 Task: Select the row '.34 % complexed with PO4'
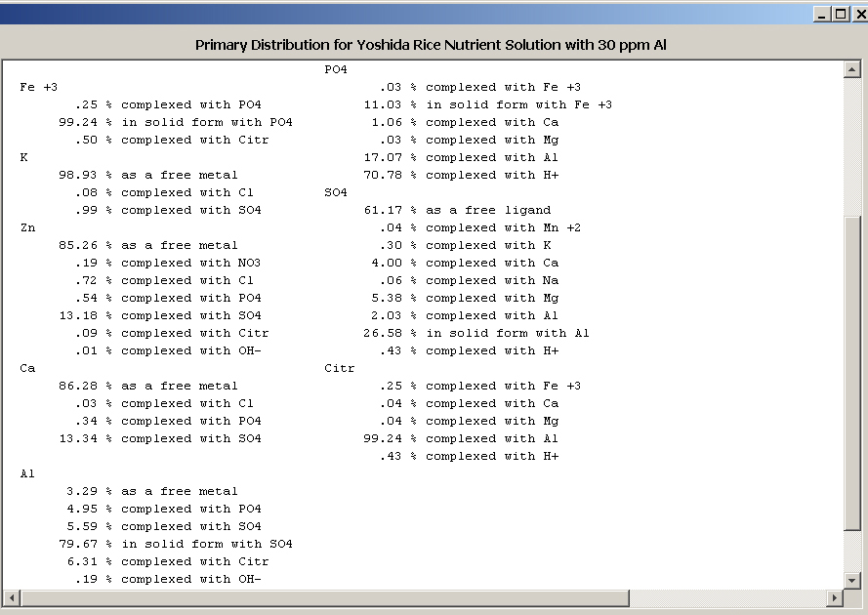168,422
